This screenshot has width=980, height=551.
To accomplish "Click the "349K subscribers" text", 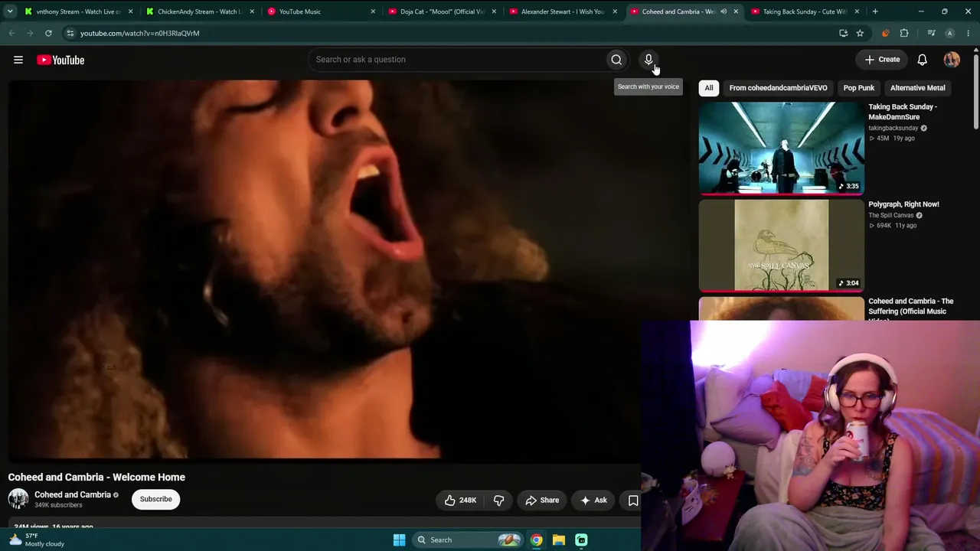I will coord(58,505).
